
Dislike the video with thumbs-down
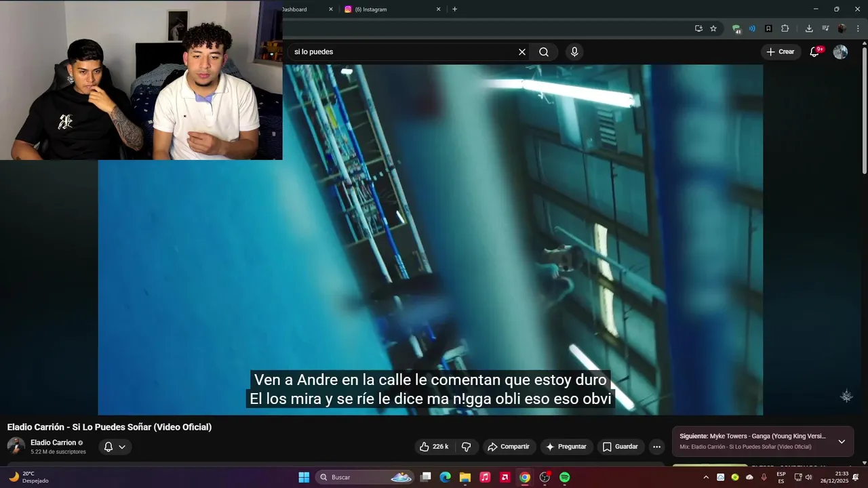466,447
